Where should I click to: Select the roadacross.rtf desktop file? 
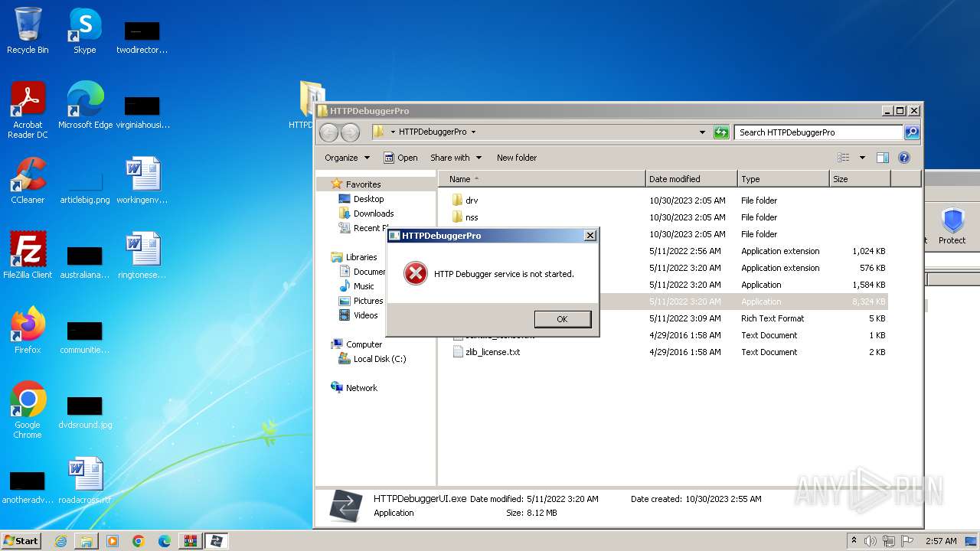point(85,481)
